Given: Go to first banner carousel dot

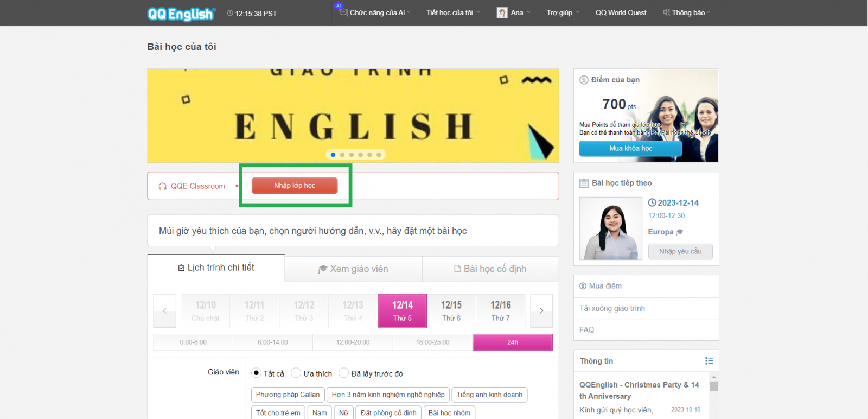Looking at the screenshot, I should pyautogui.click(x=333, y=155).
